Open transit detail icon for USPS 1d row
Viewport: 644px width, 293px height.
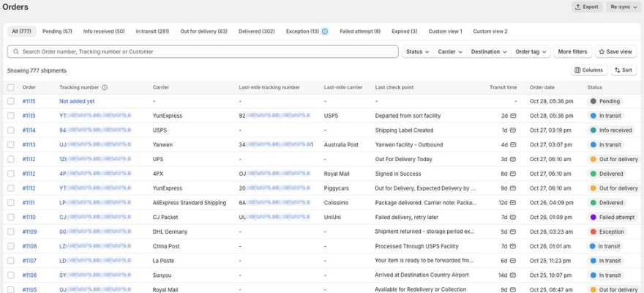tap(513, 130)
